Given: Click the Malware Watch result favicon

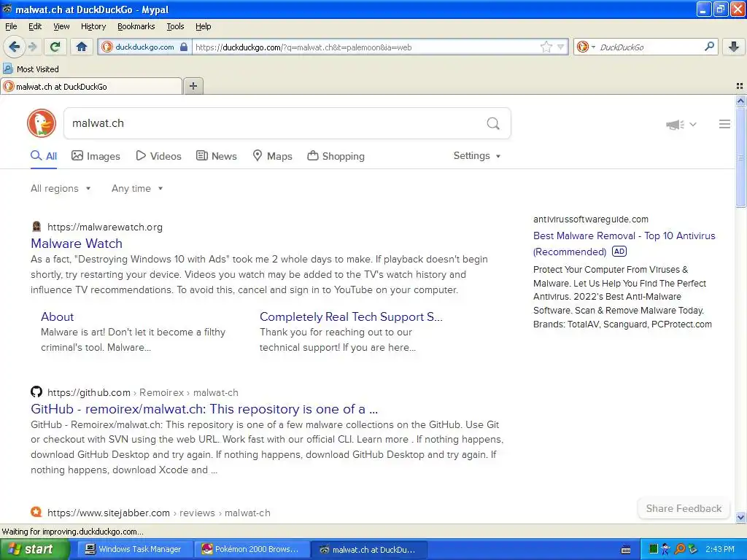Looking at the screenshot, I should click(x=36, y=227).
